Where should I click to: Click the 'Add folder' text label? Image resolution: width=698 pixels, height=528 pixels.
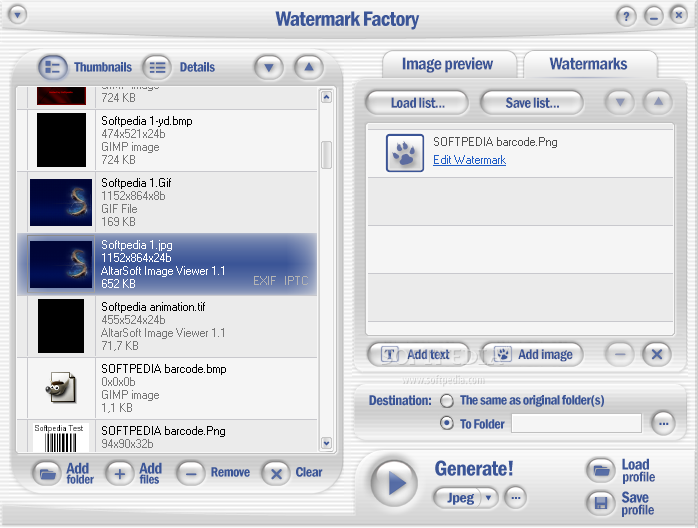coord(80,473)
